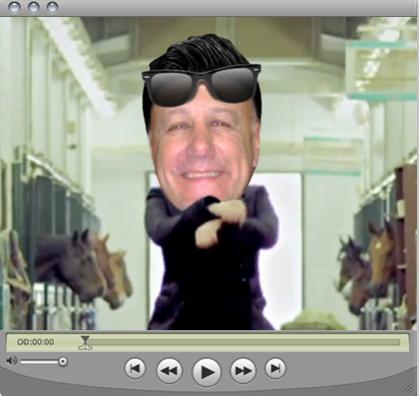The width and height of the screenshot is (419, 396).
Task: Click the resize grip in the window corner
Action: click(x=407, y=388)
